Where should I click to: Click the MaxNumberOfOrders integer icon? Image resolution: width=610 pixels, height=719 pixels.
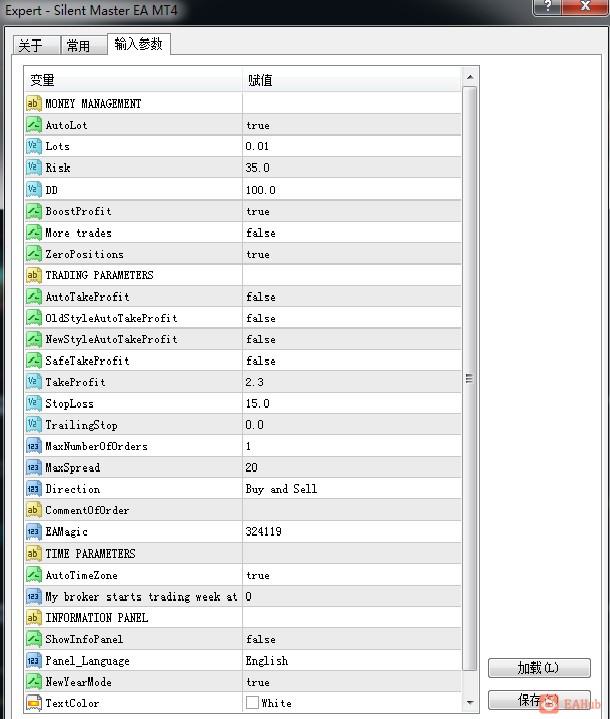[x=33, y=446]
